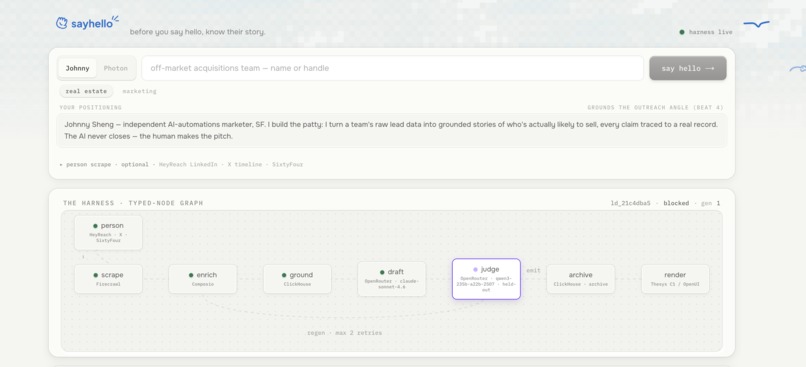
Task: Click the tagline before you say hello
Action: click(x=197, y=32)
